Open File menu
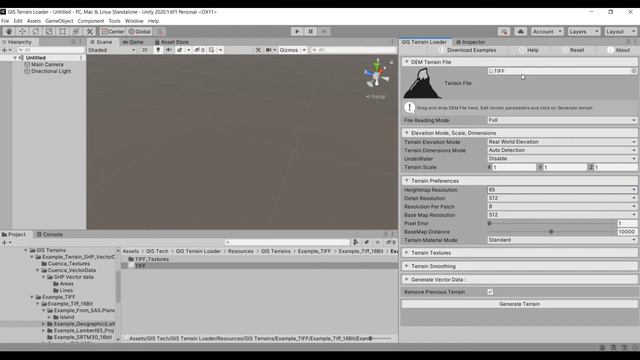 pyautogui.click(x=5, y=21)
